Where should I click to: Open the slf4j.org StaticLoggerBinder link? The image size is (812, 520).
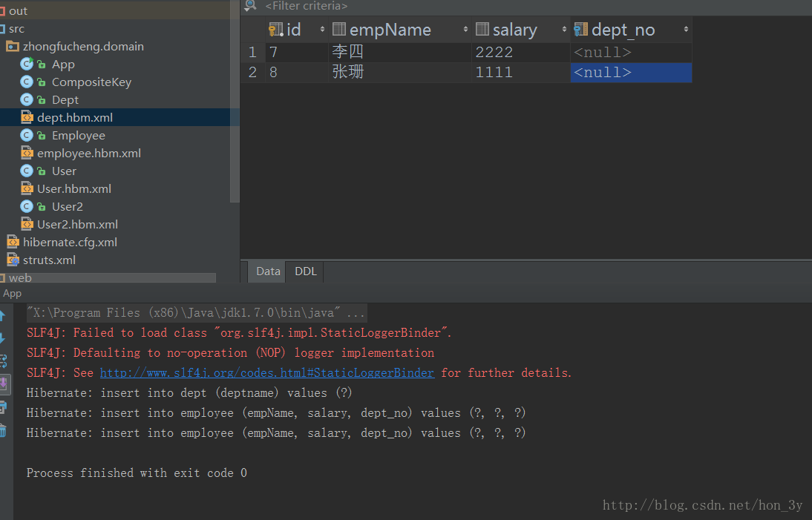point(266,372)
